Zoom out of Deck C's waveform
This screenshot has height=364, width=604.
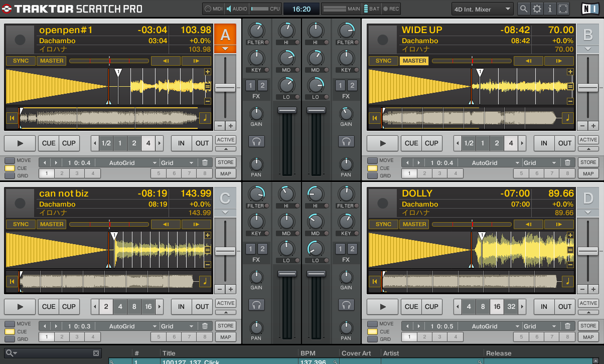(208, 265)
